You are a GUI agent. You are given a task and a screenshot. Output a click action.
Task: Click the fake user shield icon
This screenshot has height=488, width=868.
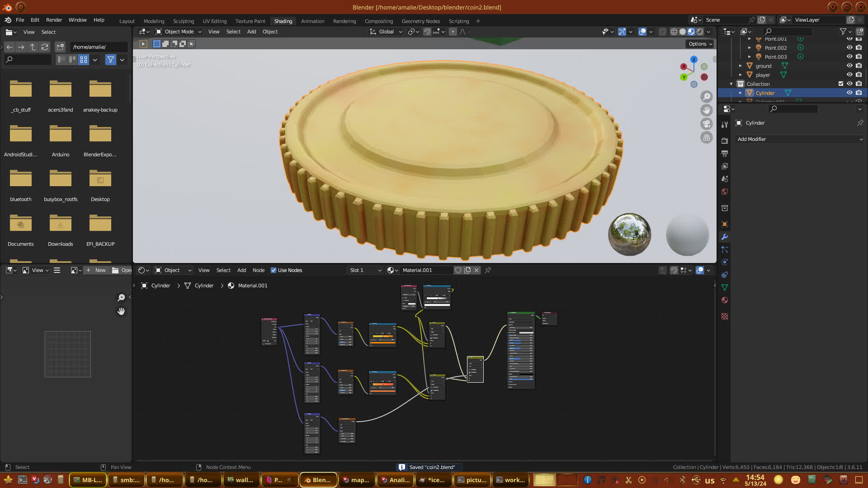pyautogui.click(x=458, y=270)
